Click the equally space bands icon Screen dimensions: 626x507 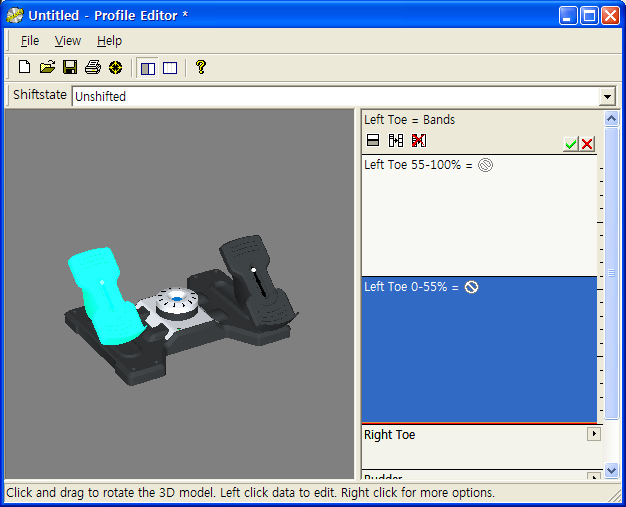pyautogui.click(x=396, y=141)
